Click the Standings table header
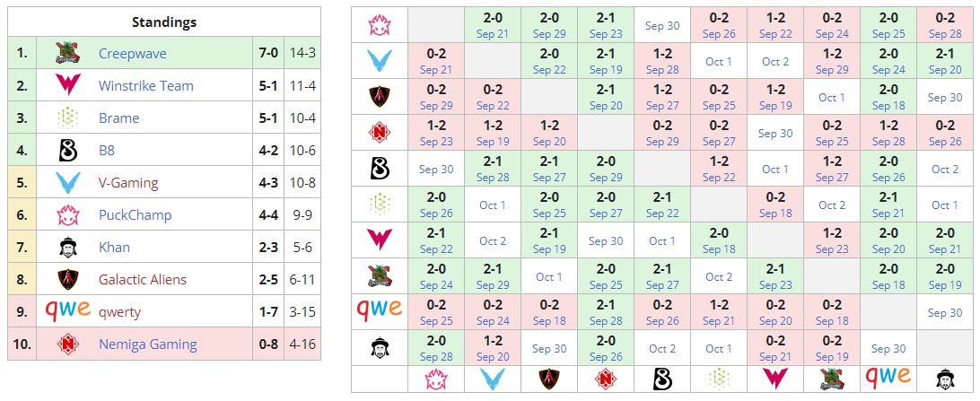Image resolution: width=980 pixels, height=401 pixels. (164, 22)
